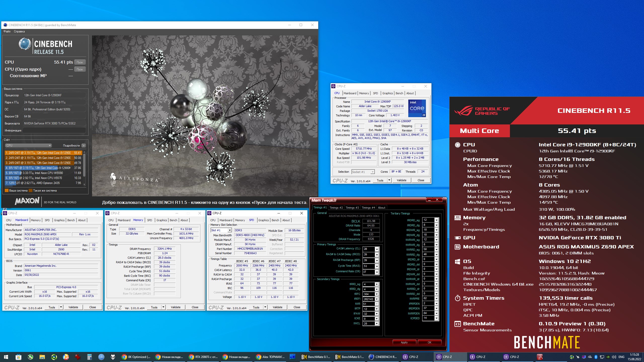Viewport: 644px width, 362px height.
Task: Switch to the '8K Optimized' Chrome taskbar item
Action: (136, 357)
